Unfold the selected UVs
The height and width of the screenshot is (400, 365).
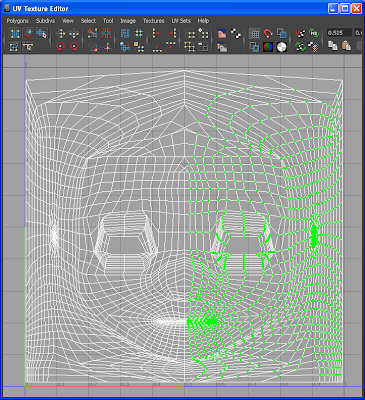coord(125,47)
